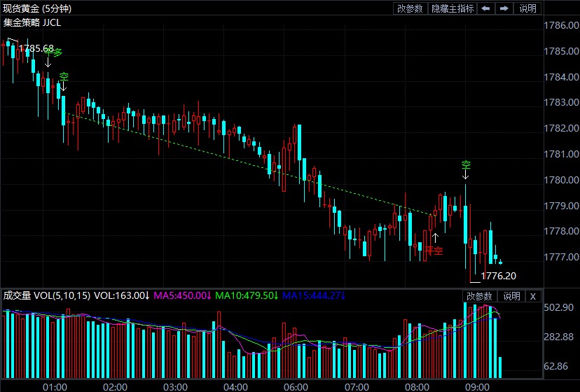Toggle 隐藏主指标 to hide main indicator

click(453, 8)
